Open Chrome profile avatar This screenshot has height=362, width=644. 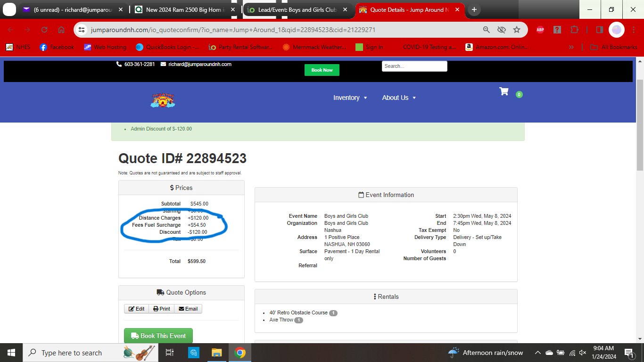(616, 30)
